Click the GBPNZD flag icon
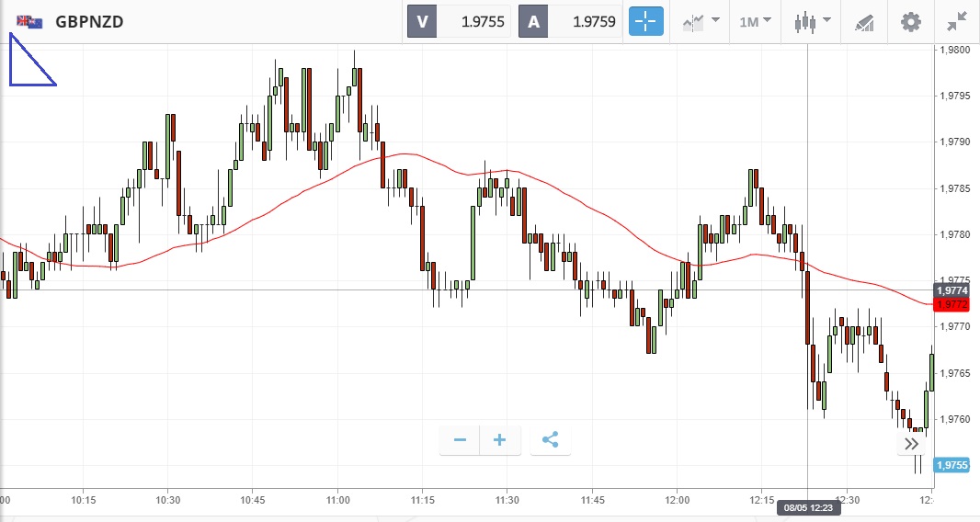The width and height of the screenshot is (980, 522). [29, 21]
